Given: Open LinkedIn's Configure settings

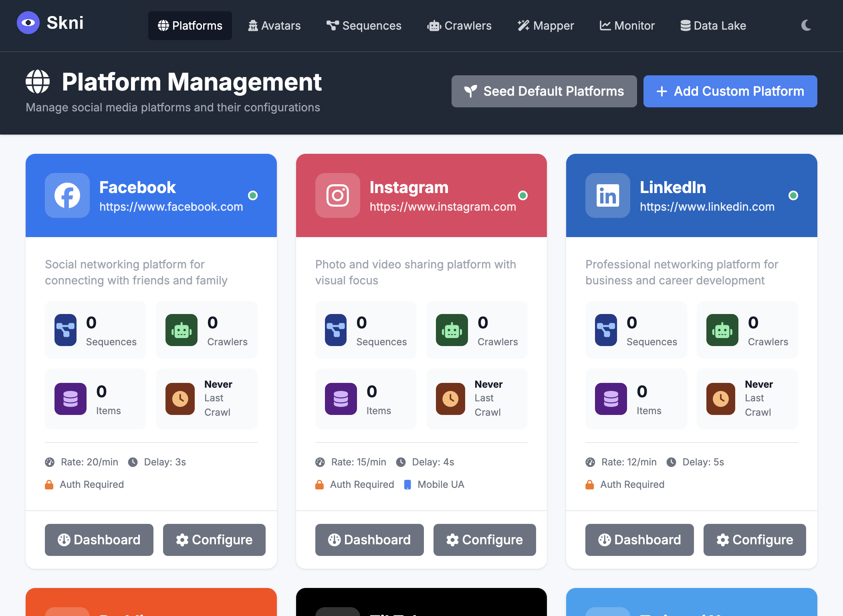Looking at the screenshot, I should click(754, 540).
